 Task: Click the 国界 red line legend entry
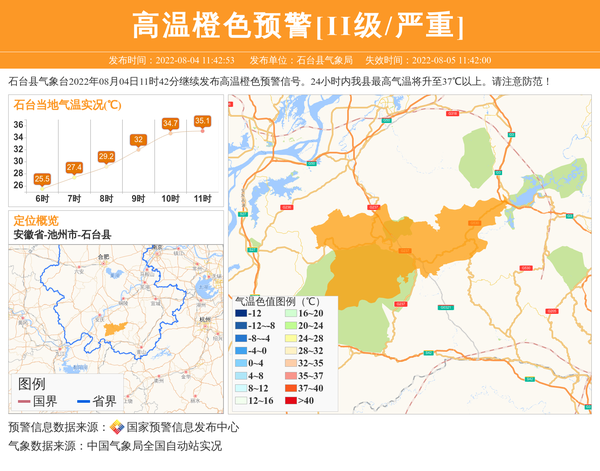pos(39,401)
